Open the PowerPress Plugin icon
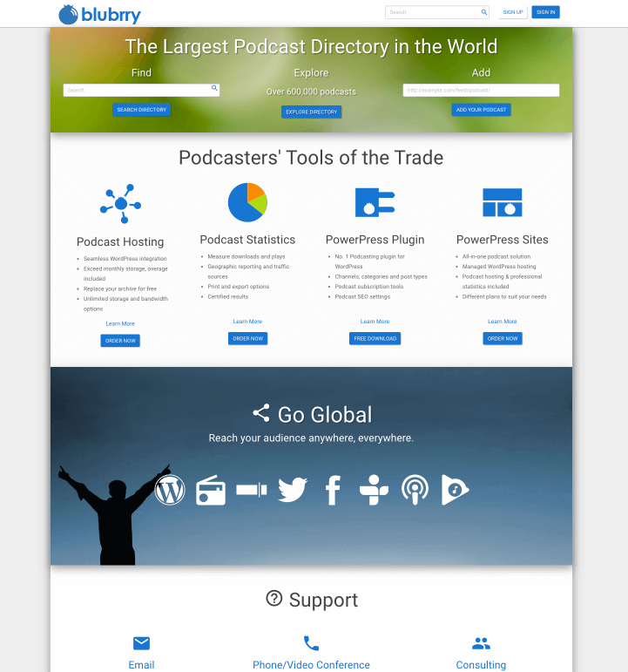Screen dimensions: 628x672 click(375, 202)
